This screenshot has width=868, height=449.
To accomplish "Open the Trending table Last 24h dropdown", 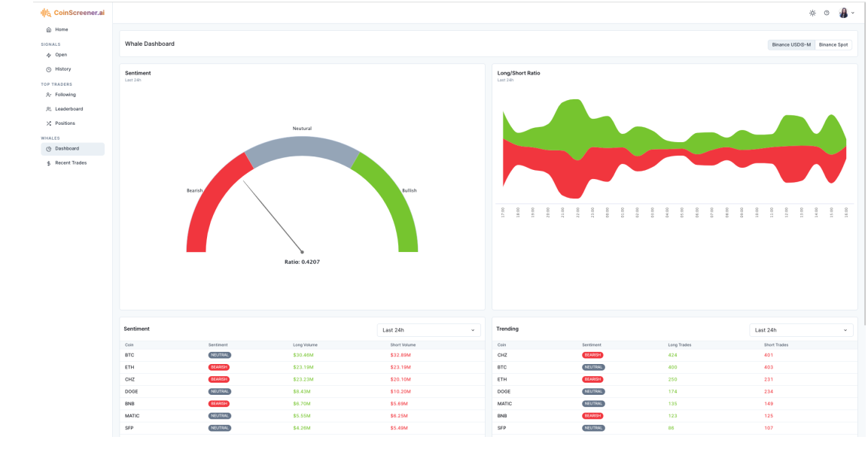I will tap(801, 330).
